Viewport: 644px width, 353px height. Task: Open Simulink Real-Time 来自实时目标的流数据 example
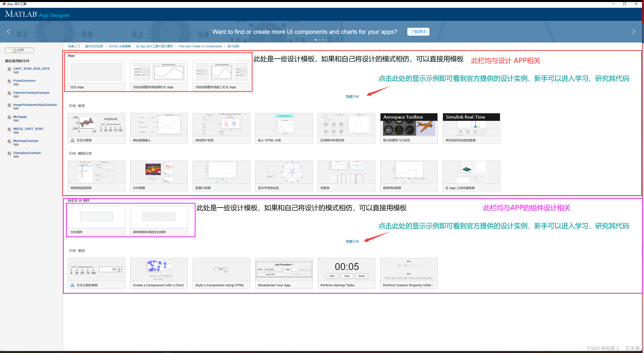(471, 128)
